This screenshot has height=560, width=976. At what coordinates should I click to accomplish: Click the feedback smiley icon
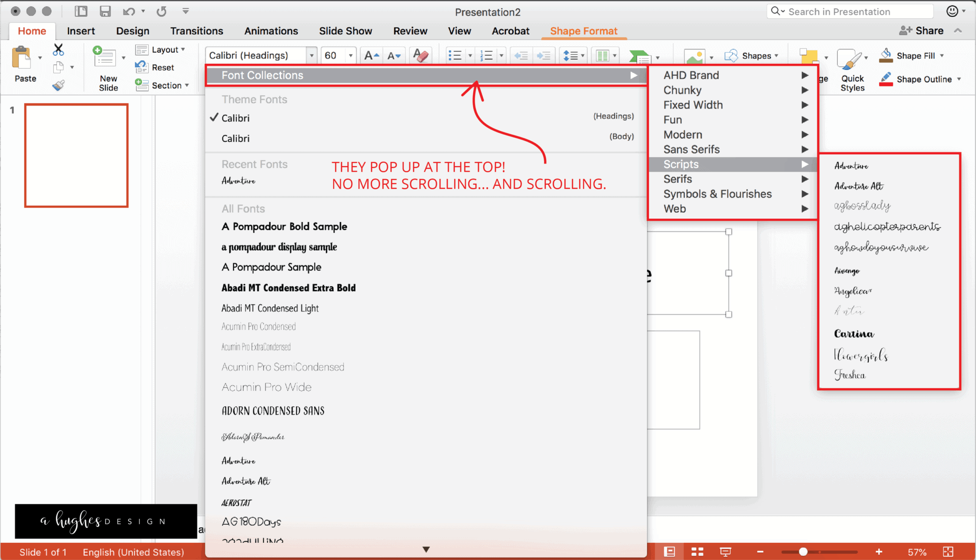tap(952, 11)
